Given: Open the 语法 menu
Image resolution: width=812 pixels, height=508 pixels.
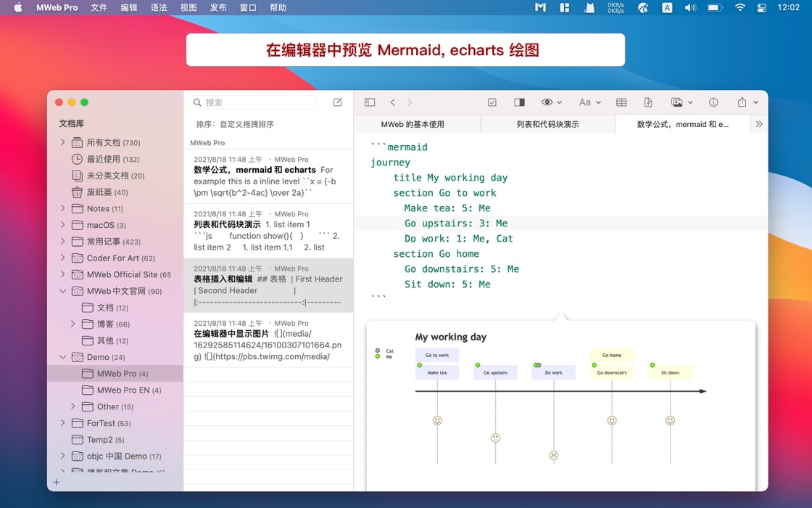Looking at the screenshot, I should tap(159, 7).
